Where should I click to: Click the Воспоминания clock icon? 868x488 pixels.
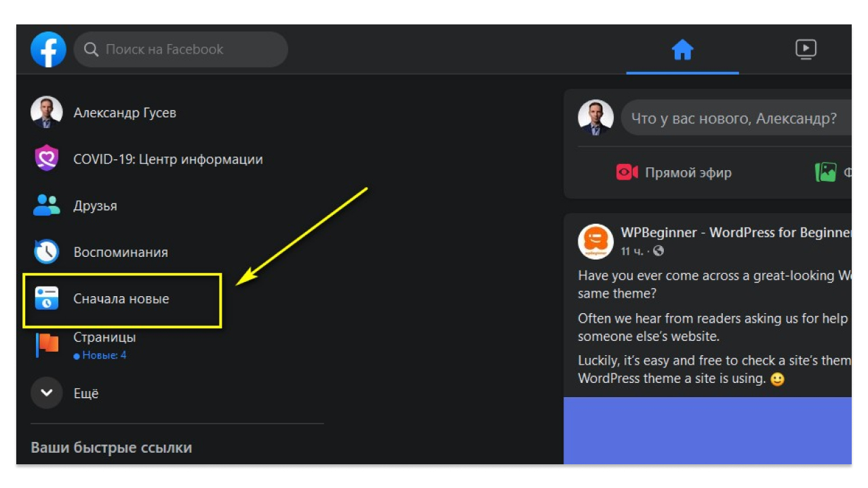(47, 252)
